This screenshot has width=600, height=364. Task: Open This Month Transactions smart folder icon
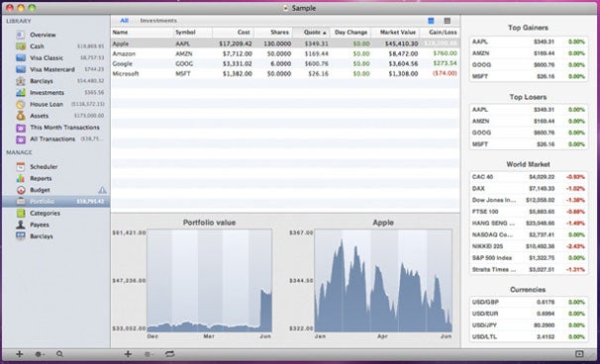(x=21, y=128)
